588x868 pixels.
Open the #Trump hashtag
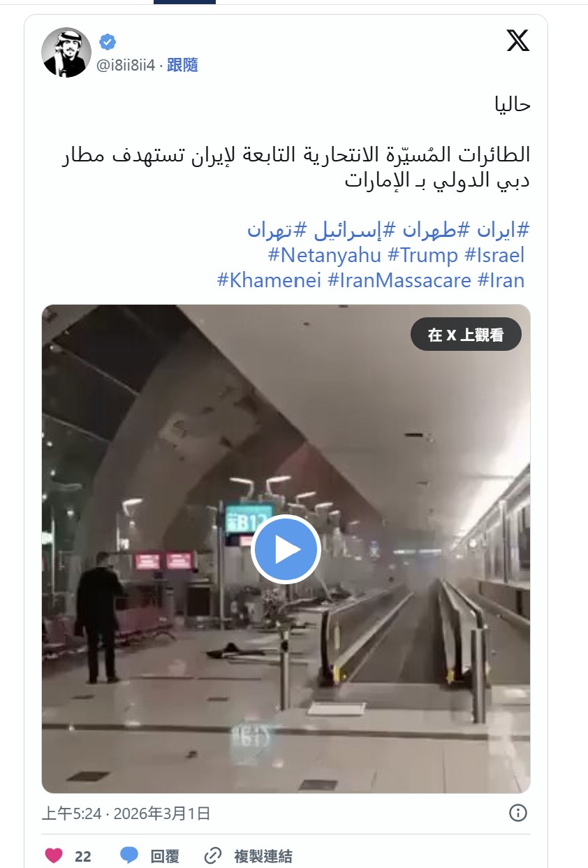coord(423,255)
